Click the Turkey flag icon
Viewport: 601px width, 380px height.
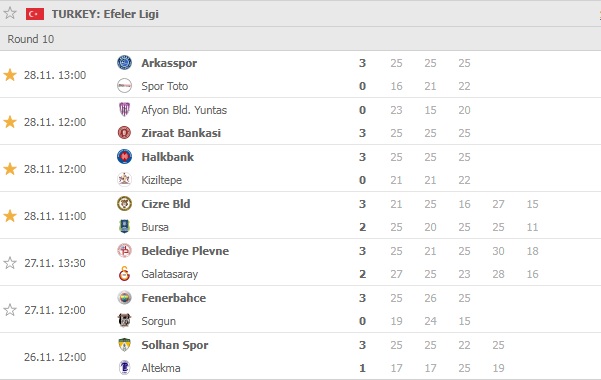click(x=35, y=14)
